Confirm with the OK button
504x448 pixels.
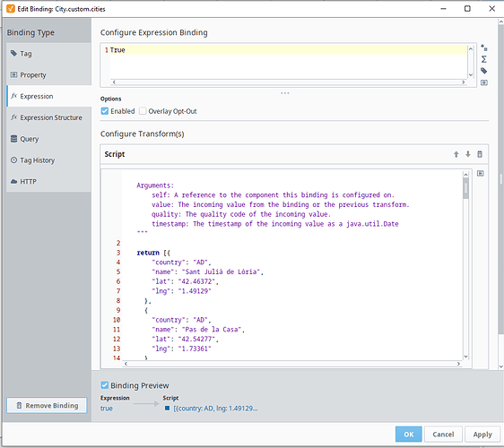(409, 435)
